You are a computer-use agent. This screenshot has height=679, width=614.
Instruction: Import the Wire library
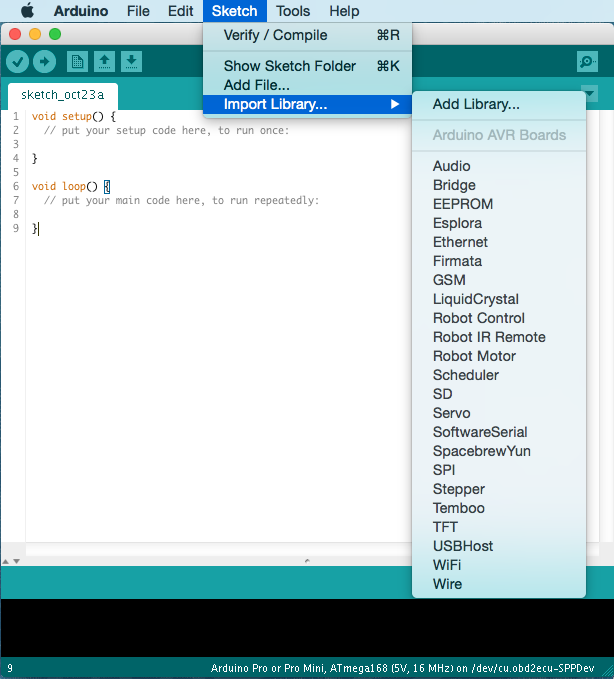(x=499, y=584)
